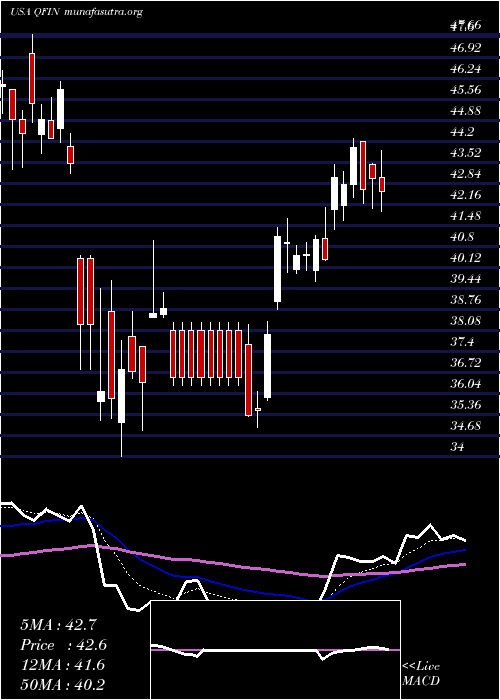Click the 39.44 price axis label

click(466, 279)
